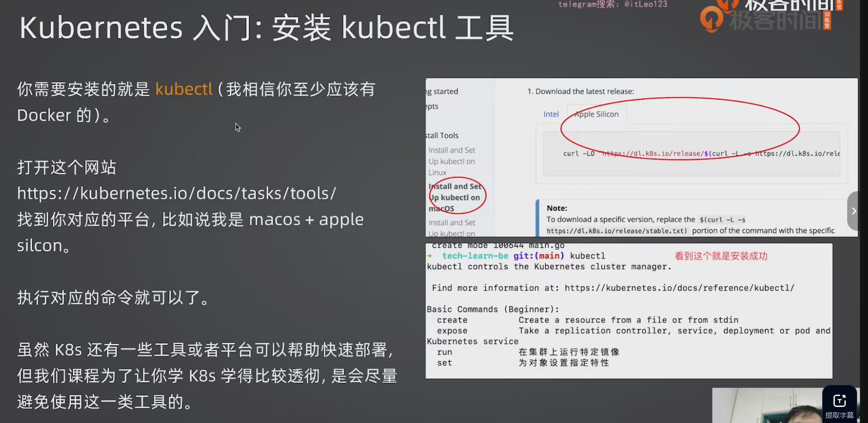Screen dimensions: 868x423
Task: Click the orange kubectl highlighted word
Action: (x=184, y=89)
